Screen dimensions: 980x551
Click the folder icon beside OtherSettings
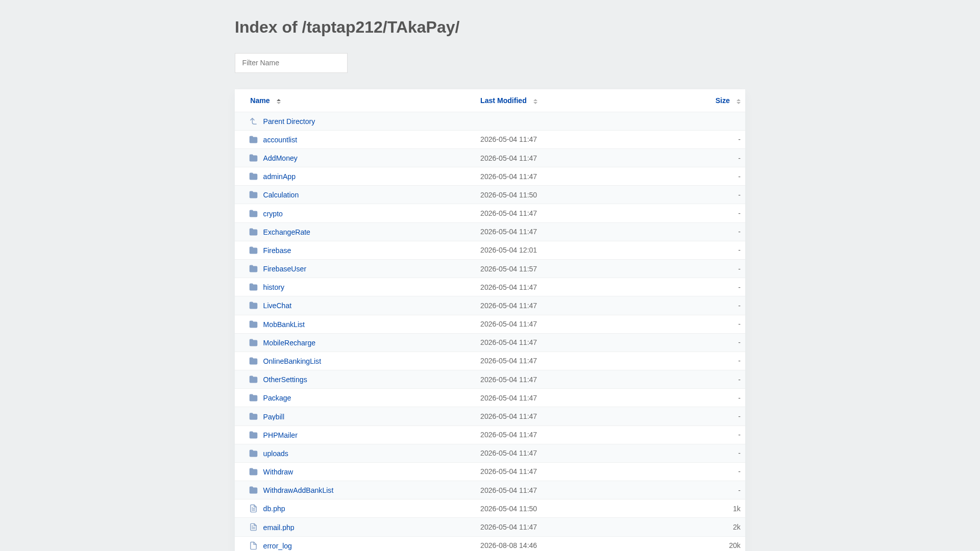tap(253, 380)
